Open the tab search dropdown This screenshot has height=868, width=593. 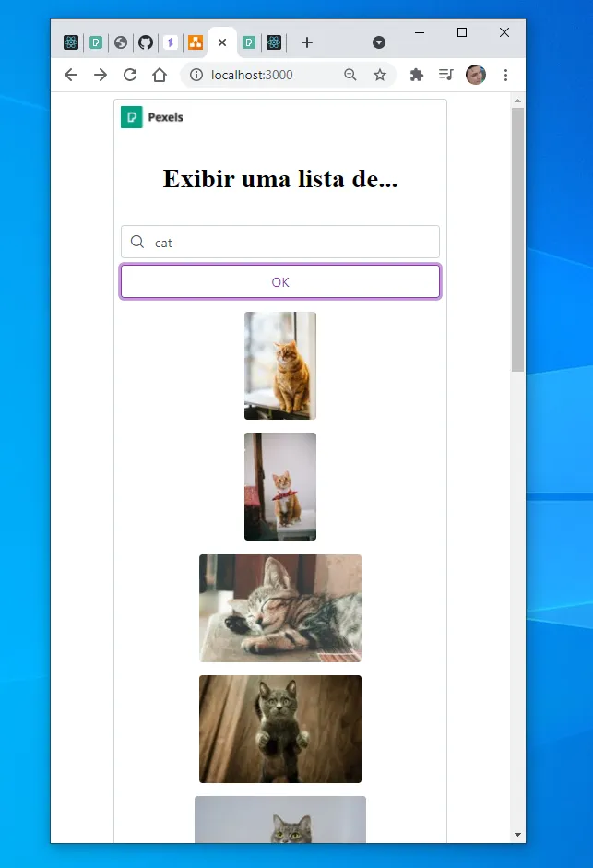point(379,42)
